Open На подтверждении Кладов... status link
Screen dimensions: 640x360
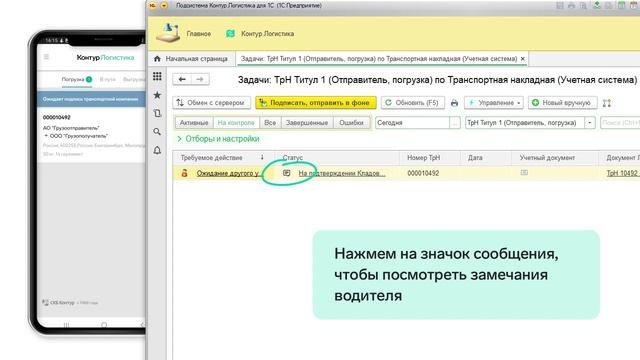tap(342, 173)
